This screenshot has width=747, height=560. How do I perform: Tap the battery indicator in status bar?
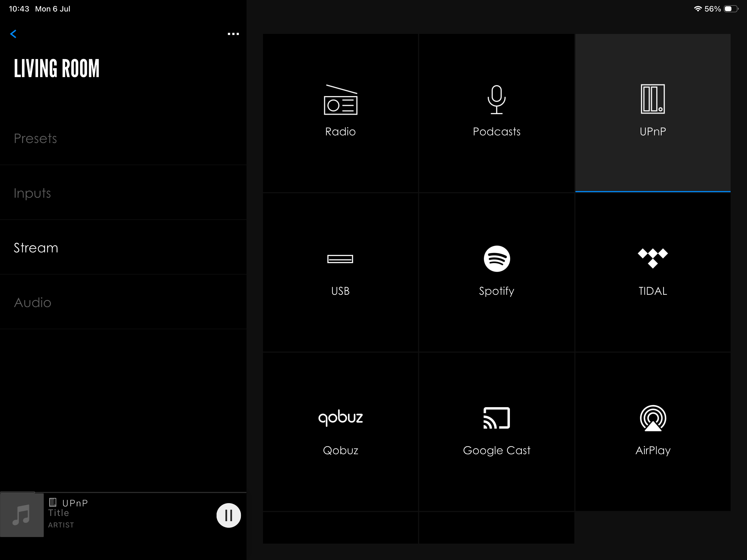tap(731, 9)
